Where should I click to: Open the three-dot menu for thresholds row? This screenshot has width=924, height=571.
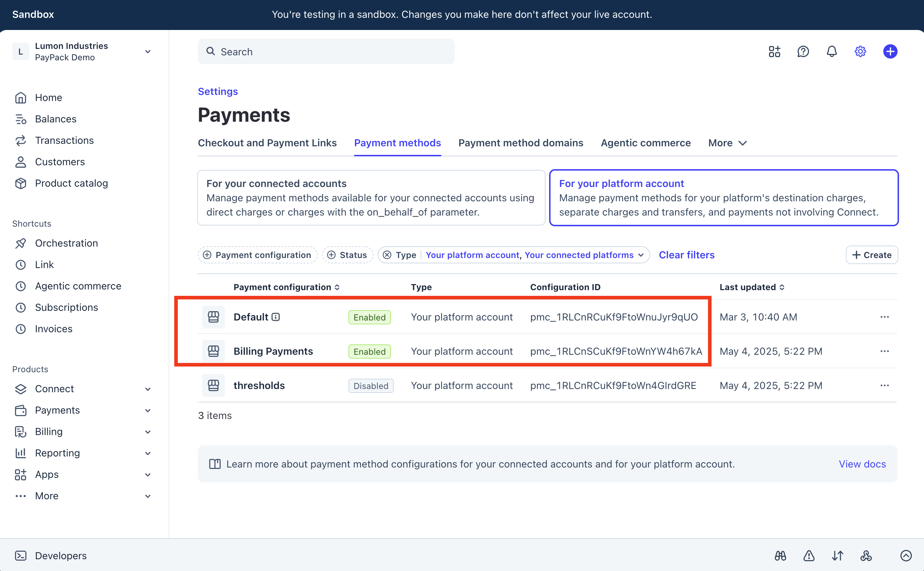884,385
